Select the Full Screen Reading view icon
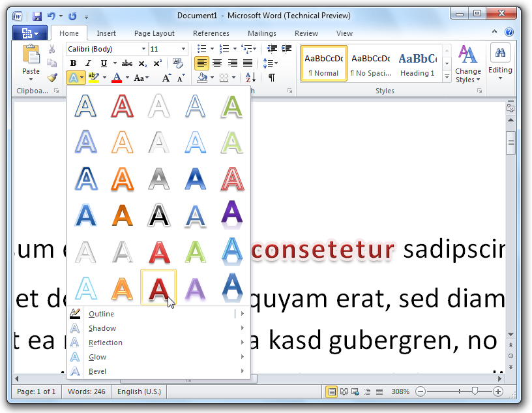 tap(344, 391)
